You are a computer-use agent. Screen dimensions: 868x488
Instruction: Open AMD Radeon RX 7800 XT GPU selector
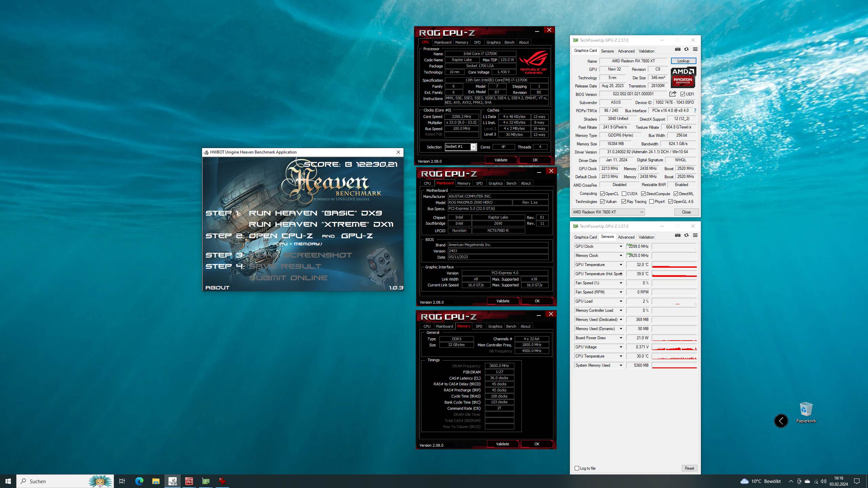coord(608,212)
